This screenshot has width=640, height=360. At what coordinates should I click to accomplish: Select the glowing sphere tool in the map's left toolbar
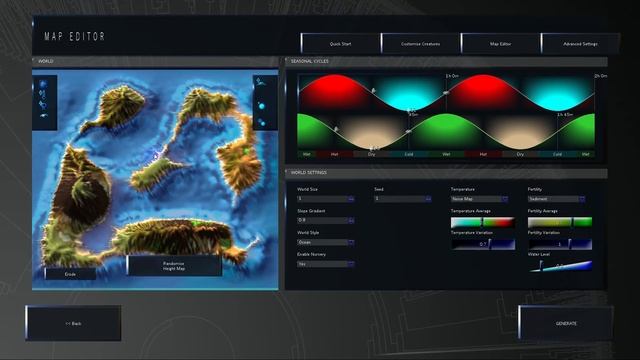tap(43, 84)
